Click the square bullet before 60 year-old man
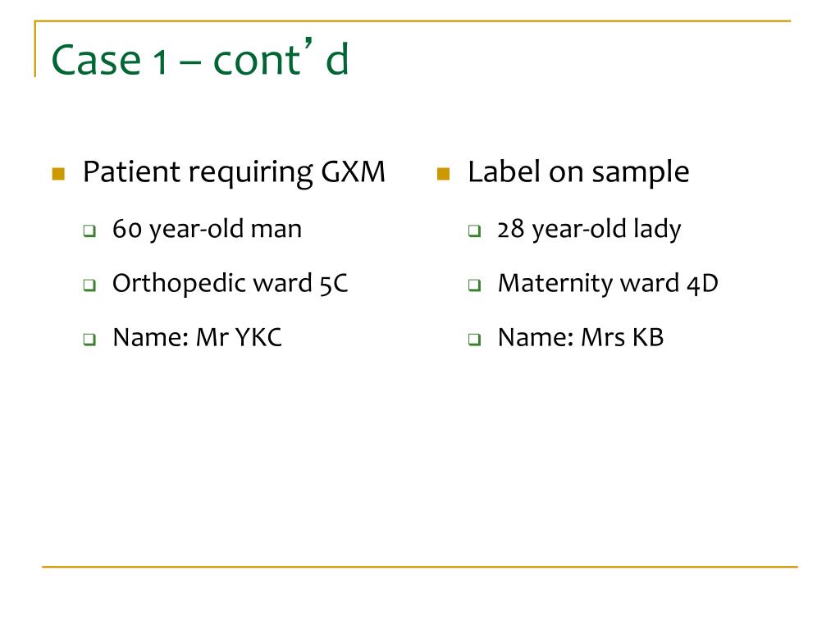The width and height of the screenshot is (840, 630). point(89,231)
